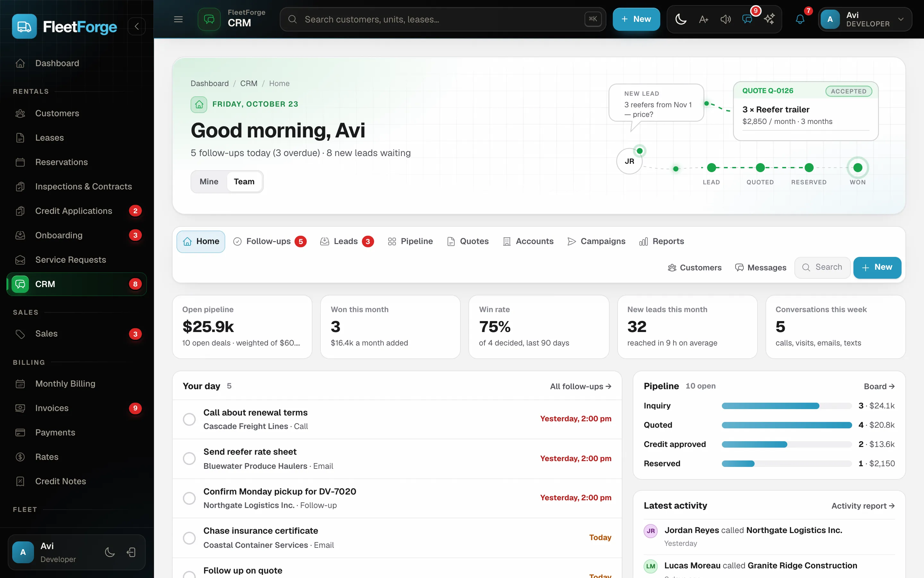Open Reservations in the sidebar

pyautogui.click(x=76, y=162)
